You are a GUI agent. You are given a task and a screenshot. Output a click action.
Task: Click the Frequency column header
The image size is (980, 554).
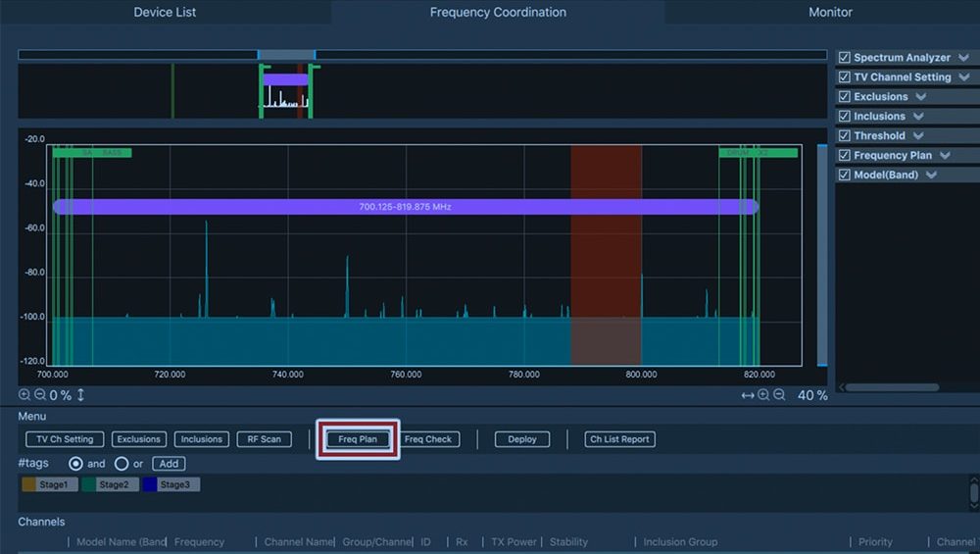point(199,541)
